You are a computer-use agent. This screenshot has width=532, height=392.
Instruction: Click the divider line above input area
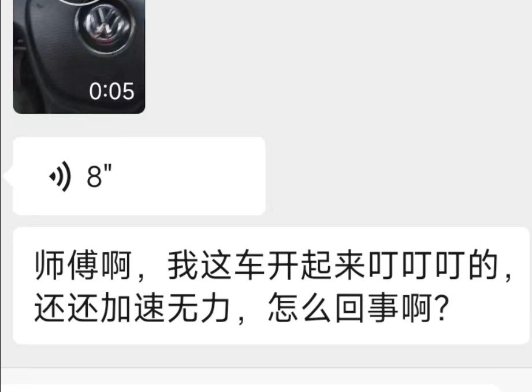pyautogui.click(x=266, y=368)
